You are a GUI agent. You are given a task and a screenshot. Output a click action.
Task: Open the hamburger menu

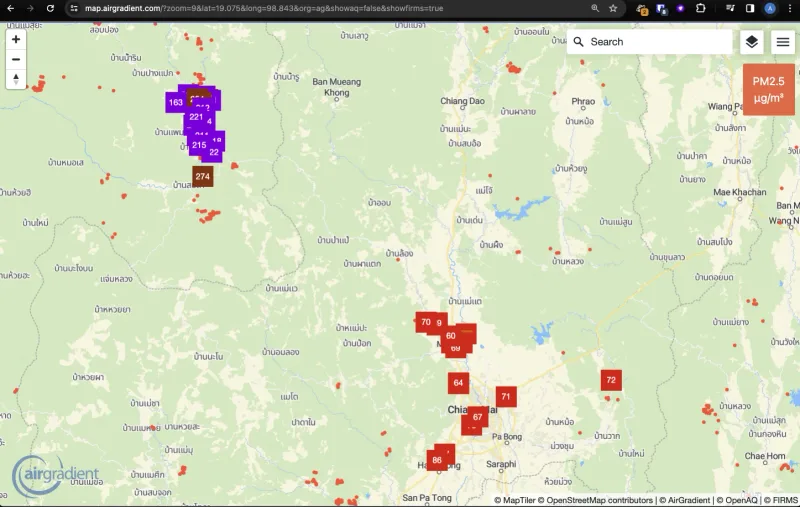[x=782, y=42]
